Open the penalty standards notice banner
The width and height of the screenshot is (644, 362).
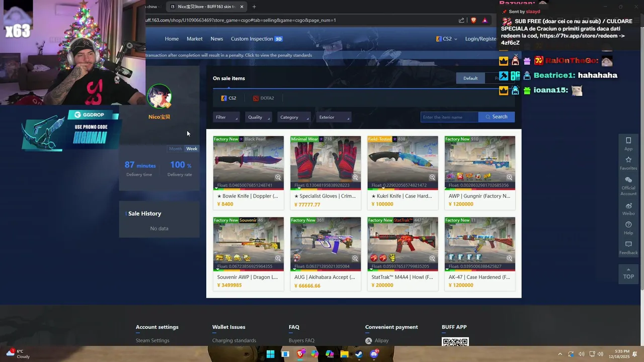[229, 55]
